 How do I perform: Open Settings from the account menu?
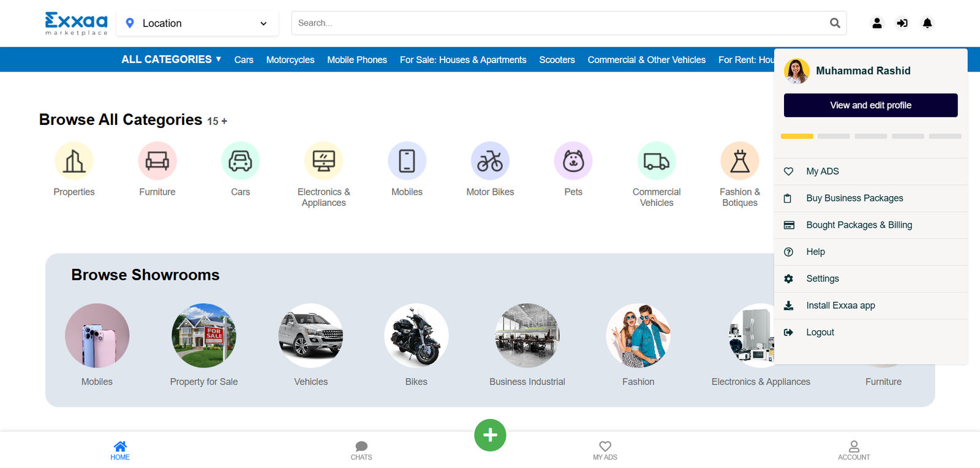822,279
